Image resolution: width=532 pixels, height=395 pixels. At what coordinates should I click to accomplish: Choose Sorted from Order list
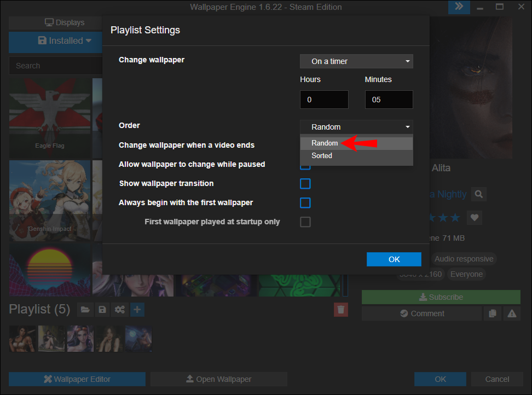coord(356,155)
